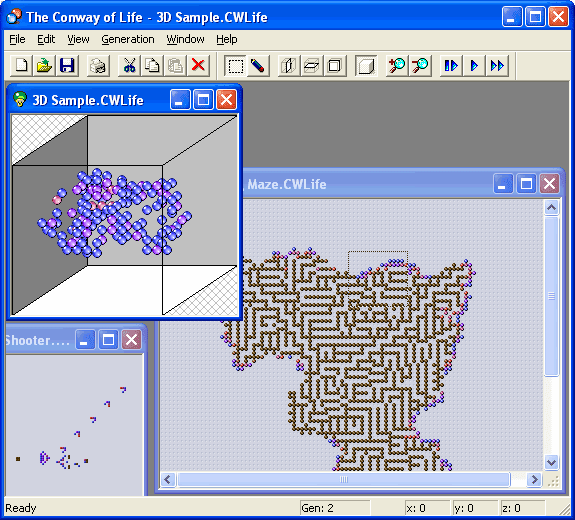Screen dimensions: 575x520
Task: Run fast forward generation button
Action: 497,66
